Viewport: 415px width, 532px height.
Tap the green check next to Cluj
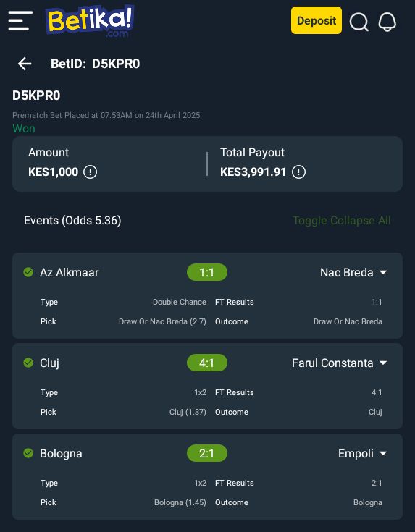[x=28, y=363]
